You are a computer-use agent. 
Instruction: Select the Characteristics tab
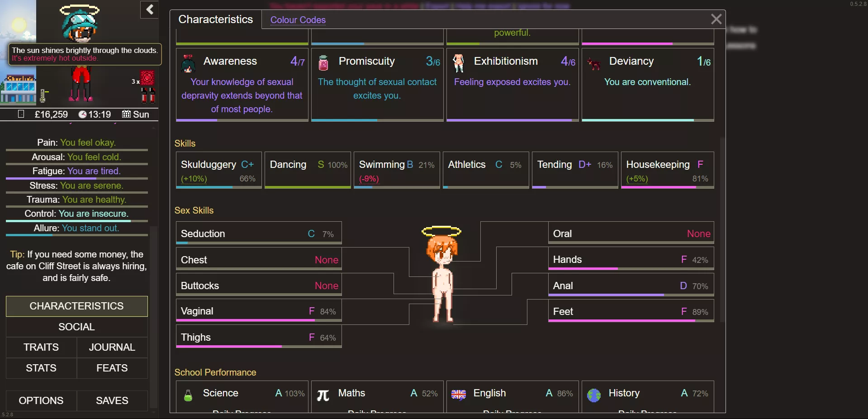215,19
